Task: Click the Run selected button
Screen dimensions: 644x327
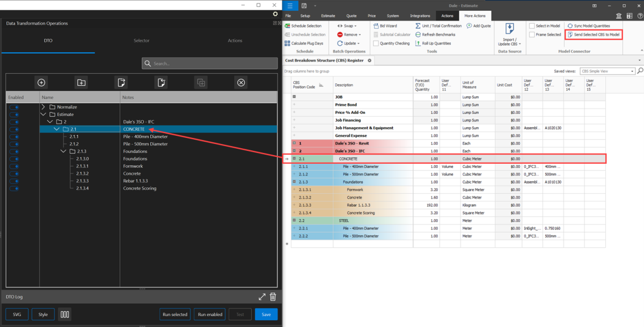Action: click(175, 315)
